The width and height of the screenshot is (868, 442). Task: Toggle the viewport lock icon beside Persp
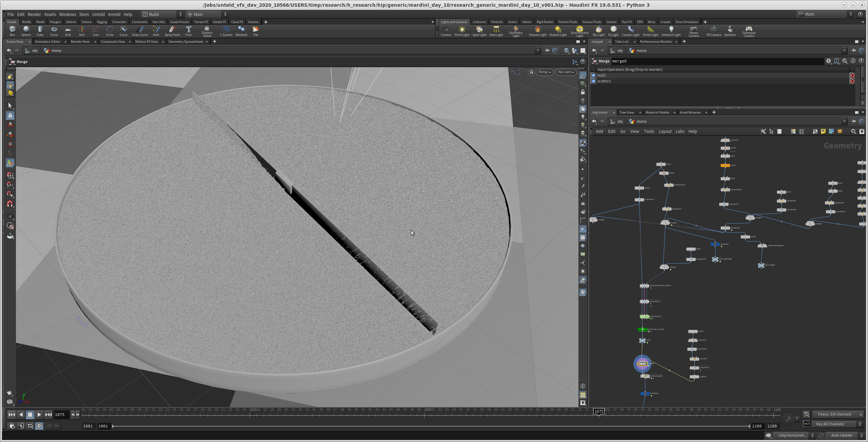point(531,72)
